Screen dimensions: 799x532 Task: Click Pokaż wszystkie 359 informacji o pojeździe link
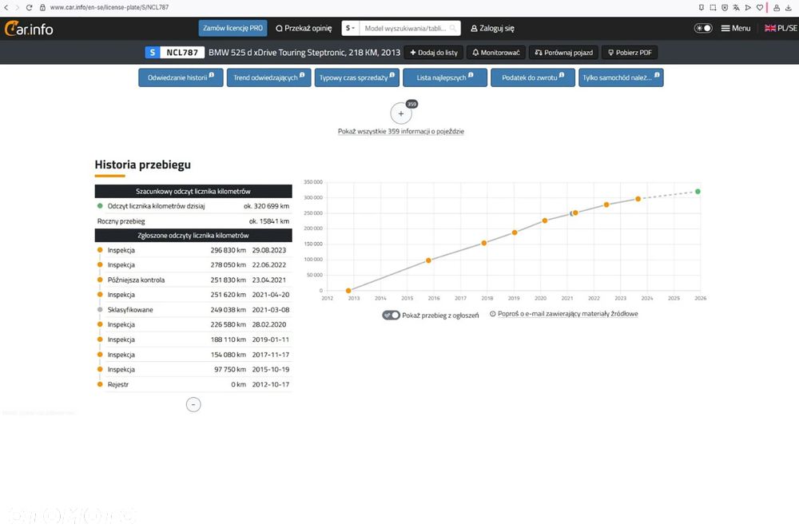(401, 132)
